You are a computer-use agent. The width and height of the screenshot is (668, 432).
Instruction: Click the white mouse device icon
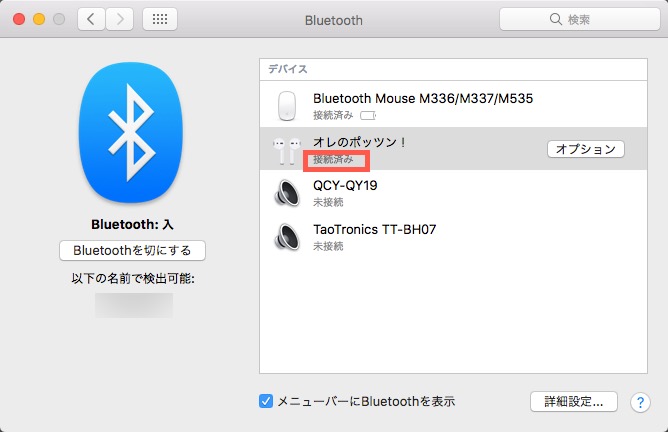tap(287, 105)
